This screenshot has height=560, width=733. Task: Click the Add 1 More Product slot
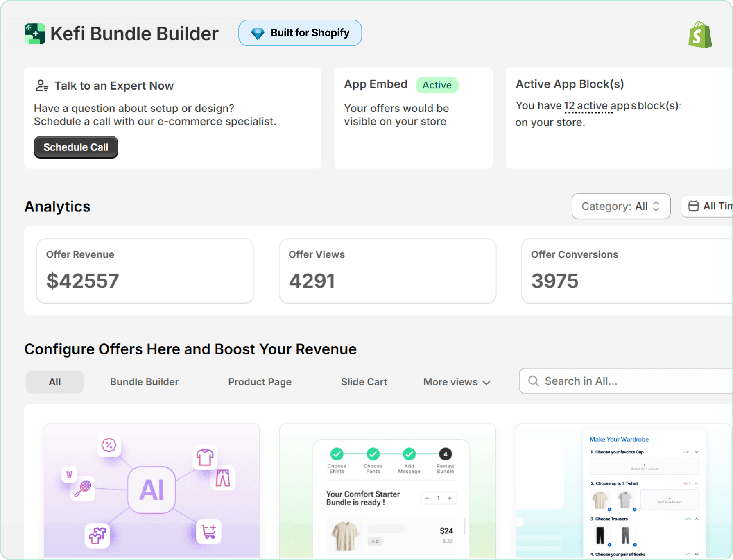670,500
